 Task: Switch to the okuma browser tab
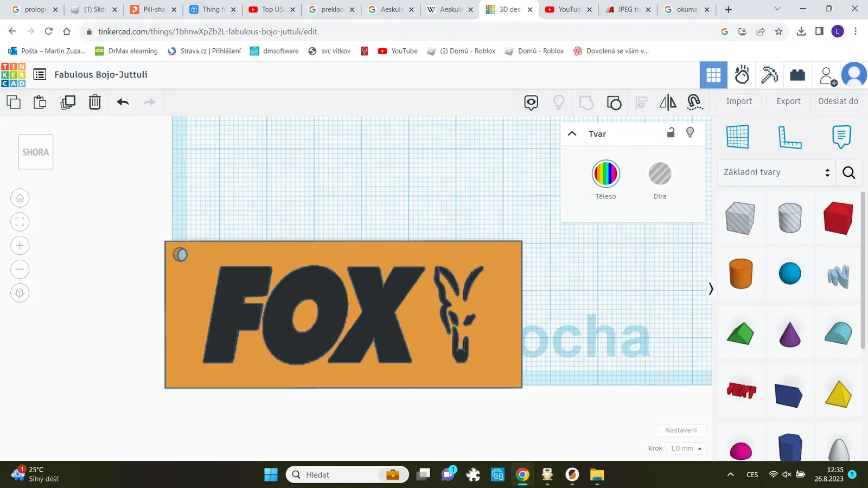[686, 9]
